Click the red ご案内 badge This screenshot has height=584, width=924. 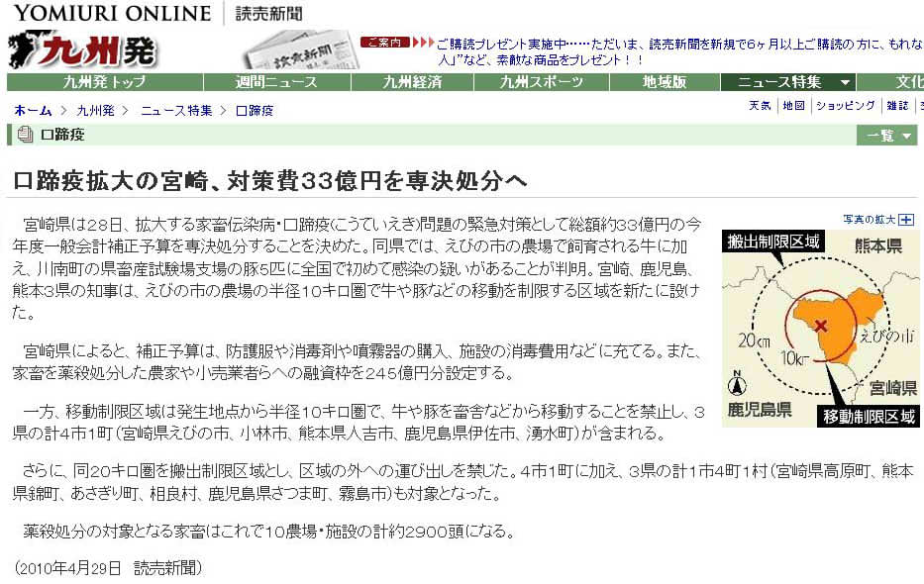384,43
